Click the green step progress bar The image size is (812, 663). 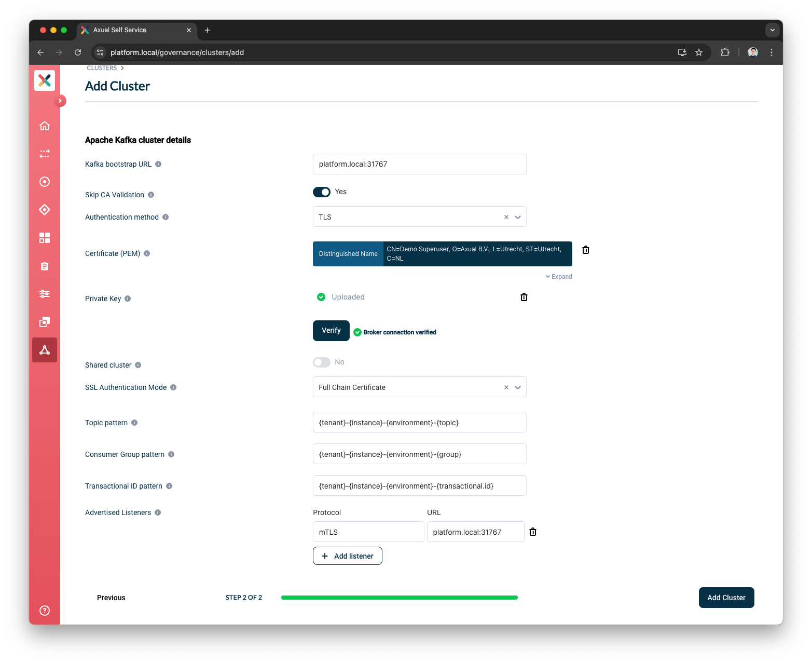tap(400, 598)
